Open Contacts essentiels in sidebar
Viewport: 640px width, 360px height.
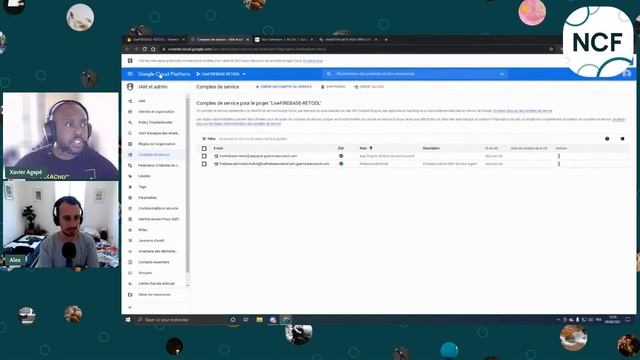coord(154,262)
